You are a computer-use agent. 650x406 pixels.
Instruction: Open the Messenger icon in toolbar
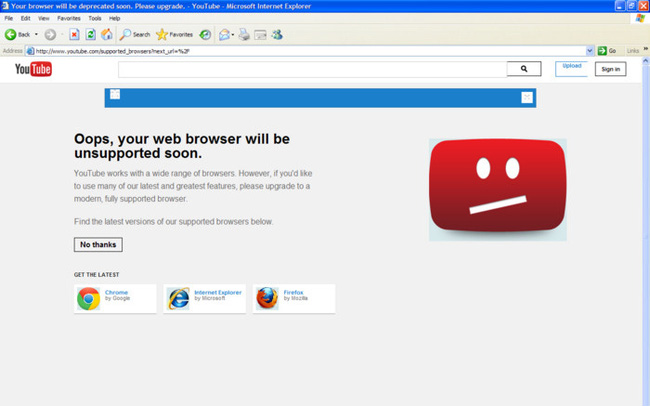(277, 35)
